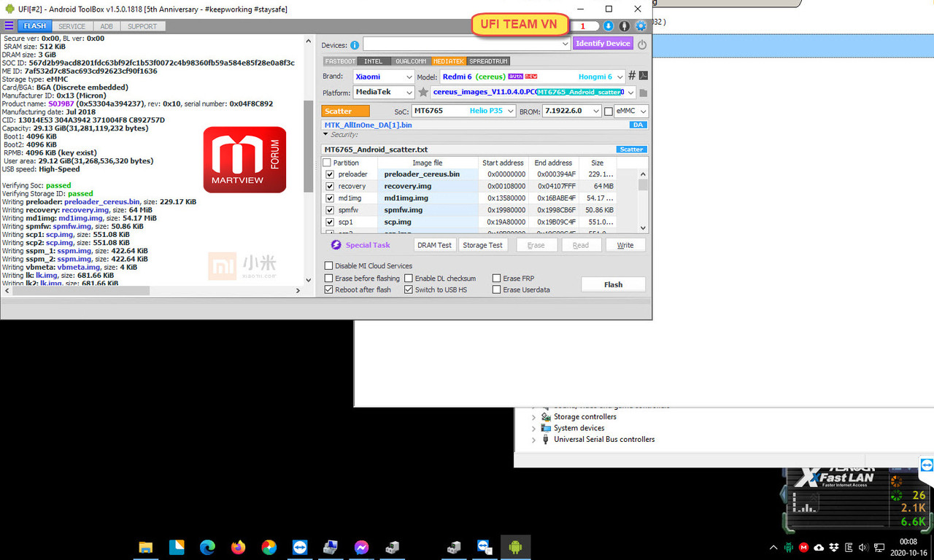Select the FASTBOOT platform tab
The width and height of the screenshot is (934, 560).
tap(341, 61)
